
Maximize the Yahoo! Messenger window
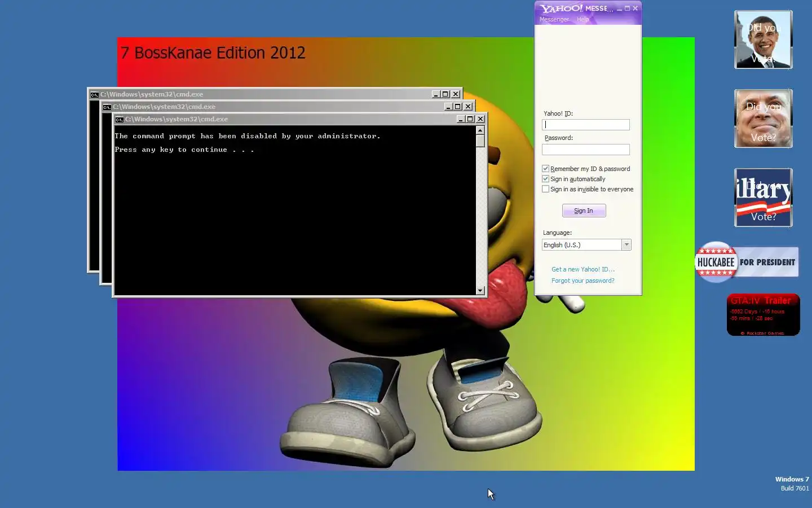pos(627,8)
